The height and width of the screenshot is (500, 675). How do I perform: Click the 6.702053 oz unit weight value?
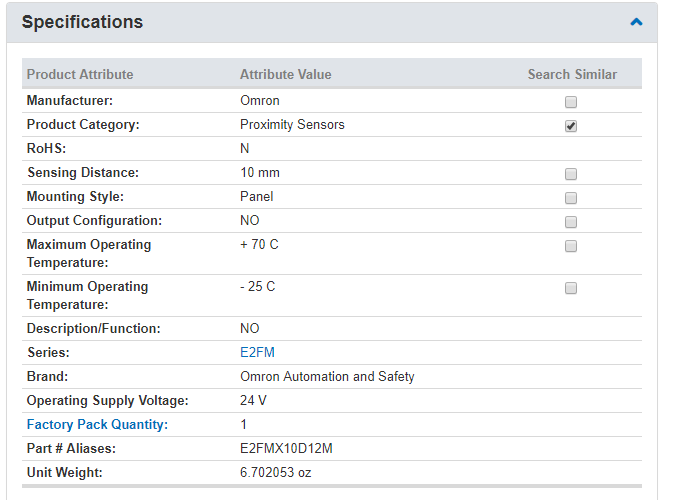pos(276,472)
